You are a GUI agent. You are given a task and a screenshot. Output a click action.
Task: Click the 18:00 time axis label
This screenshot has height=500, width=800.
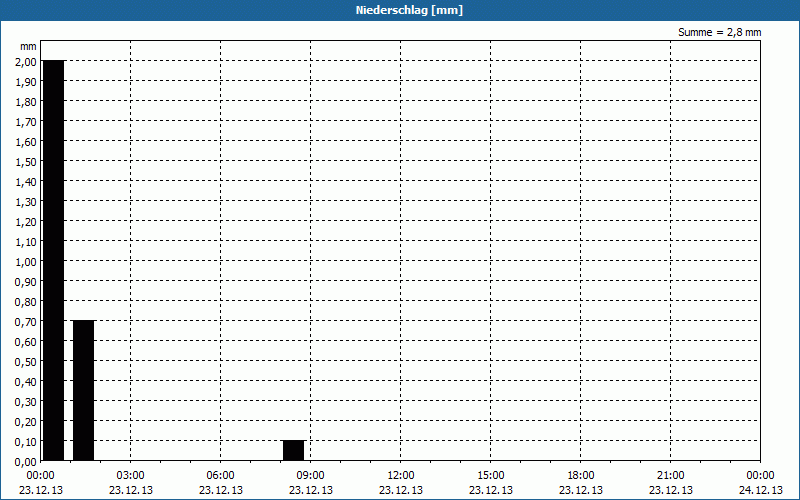[581, 476]
